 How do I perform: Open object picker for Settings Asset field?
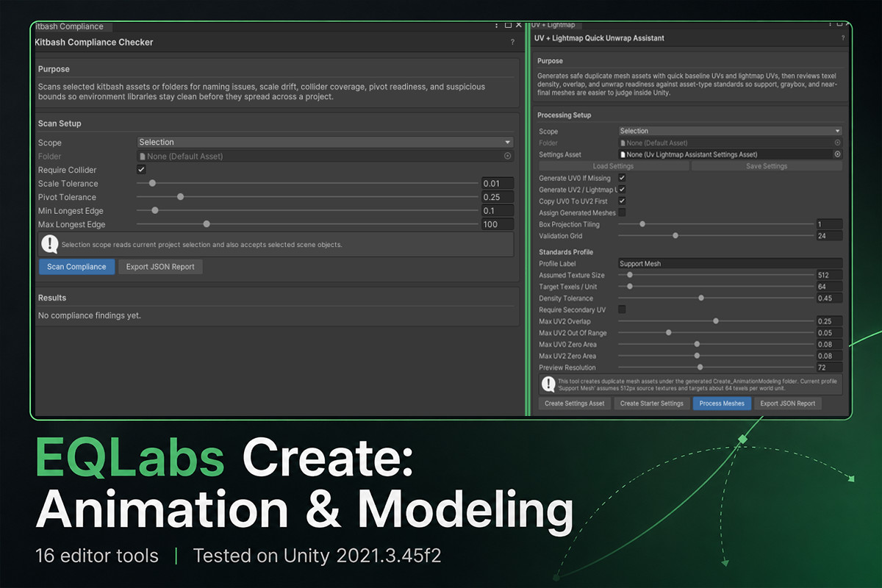[837, 154]
